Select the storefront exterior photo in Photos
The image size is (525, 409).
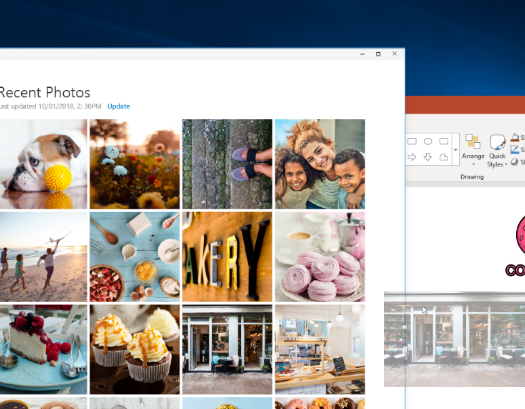227,349
